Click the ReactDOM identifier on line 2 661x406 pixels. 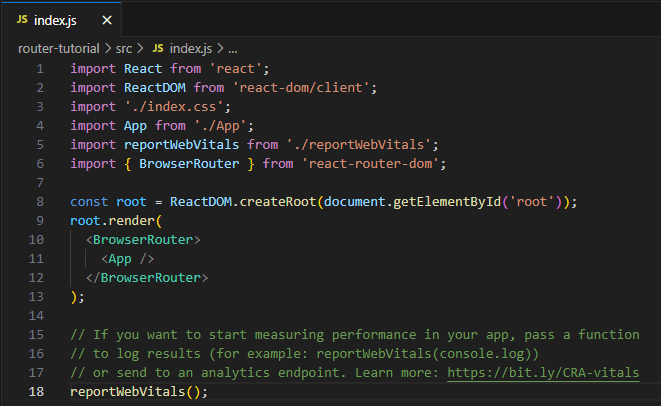pos(155,88)
